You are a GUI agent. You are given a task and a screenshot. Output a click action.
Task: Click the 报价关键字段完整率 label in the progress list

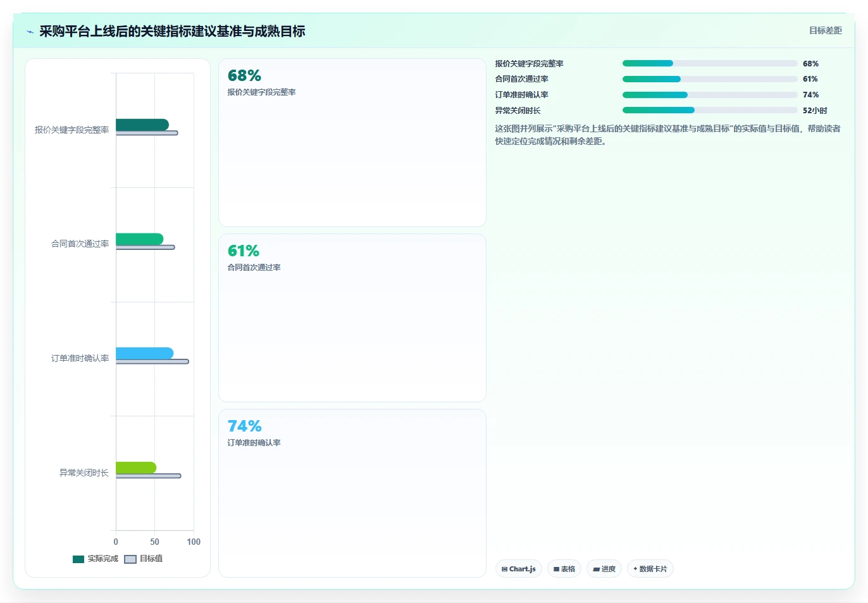click(x=529, y=64)
